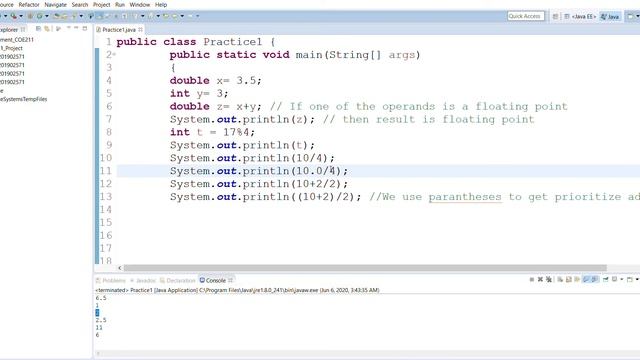
Task: Click the '6.5' console output line
Action: (x=101, y=298)
